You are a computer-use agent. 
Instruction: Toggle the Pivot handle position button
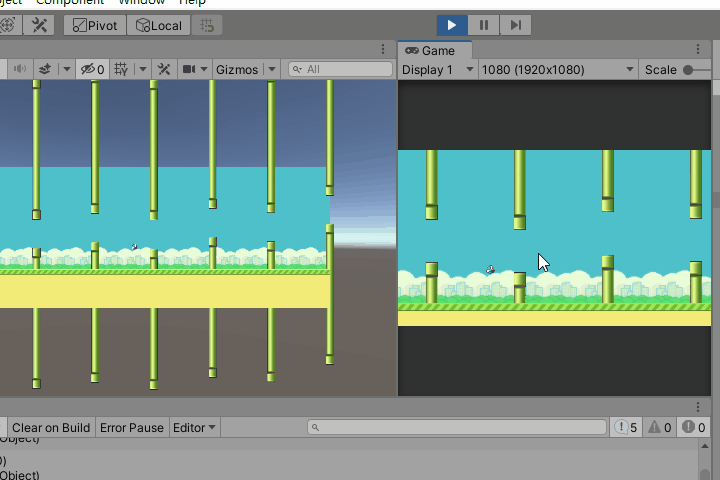tap(95, 25)
